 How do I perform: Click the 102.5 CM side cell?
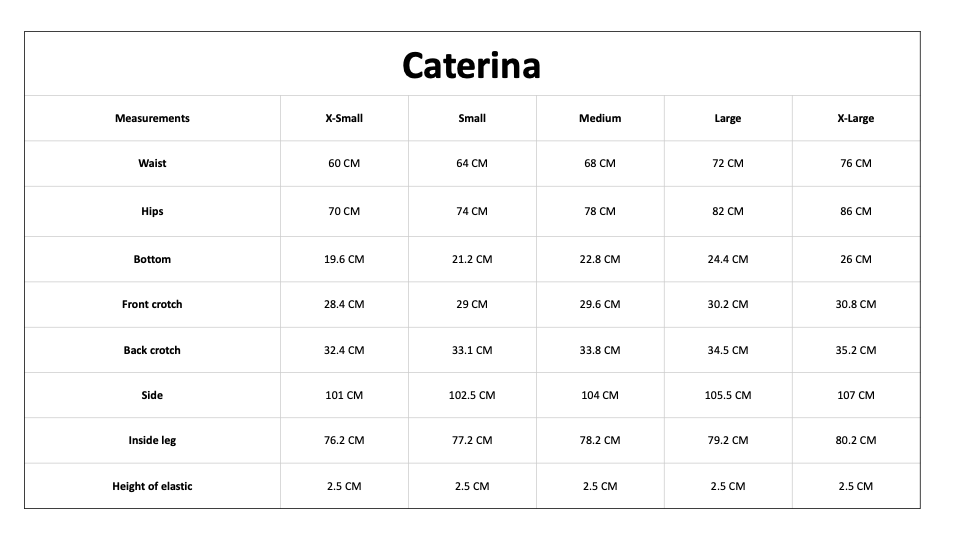[x=472, y=396]
